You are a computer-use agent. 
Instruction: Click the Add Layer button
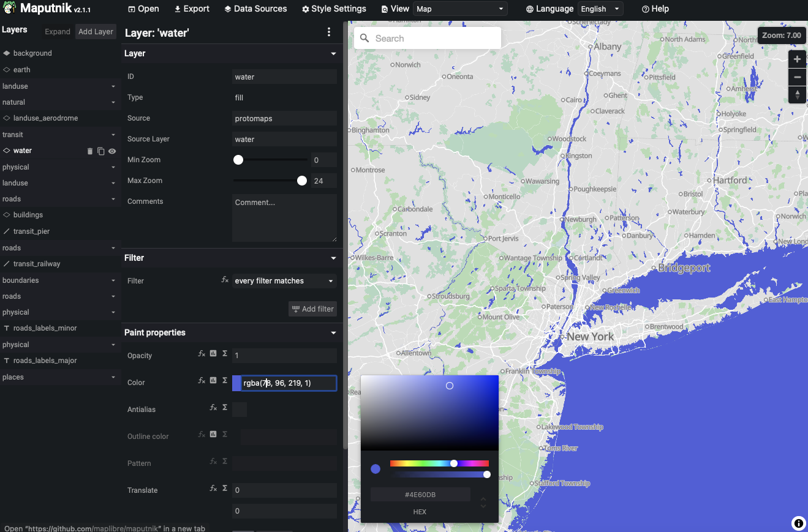(x=96, y=31)
